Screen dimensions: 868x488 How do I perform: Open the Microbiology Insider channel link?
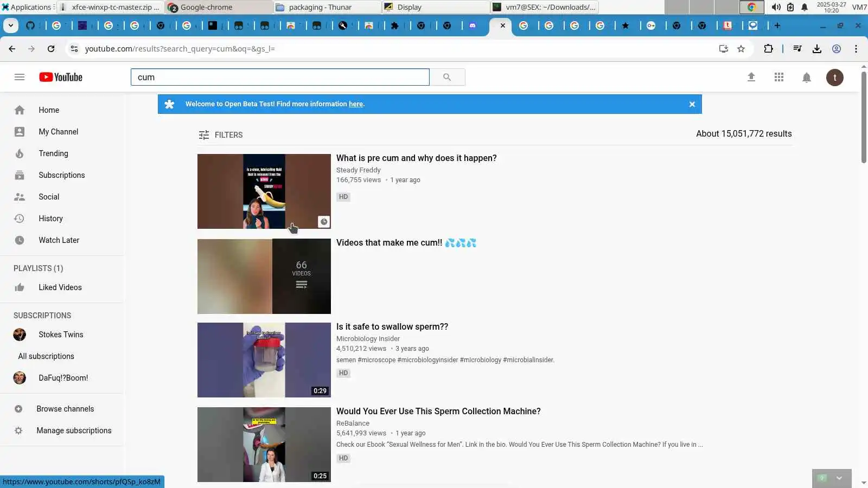click(x=368, y=339)
